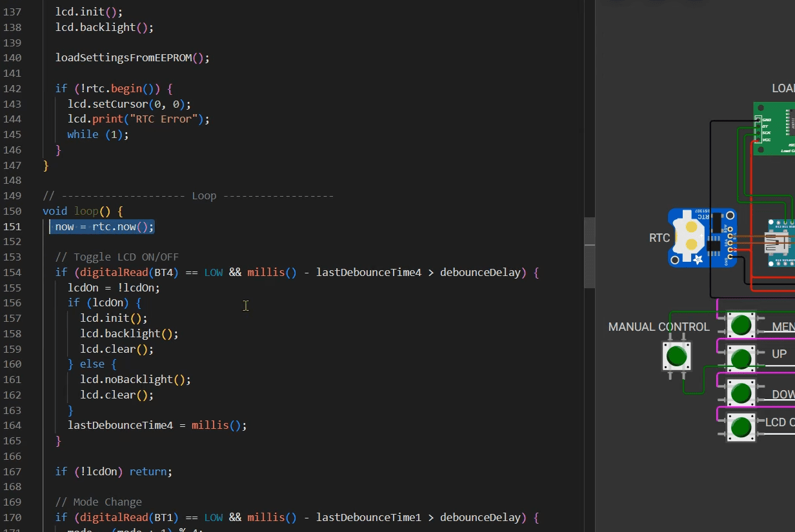Click the RTC text label in diagram
The image size is (795, 532).
(x=659, y=238)
